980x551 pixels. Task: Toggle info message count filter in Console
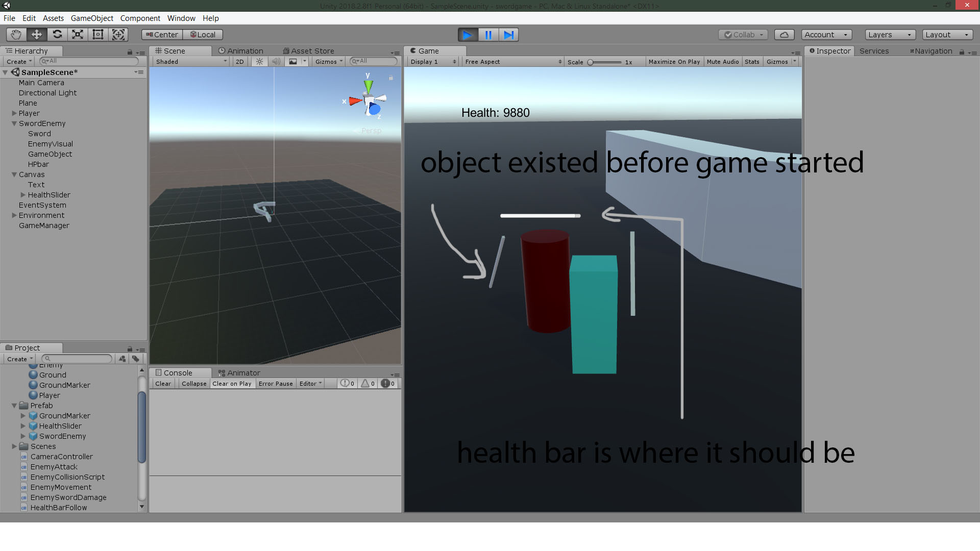pyautogui.click(x=347, y=384)
